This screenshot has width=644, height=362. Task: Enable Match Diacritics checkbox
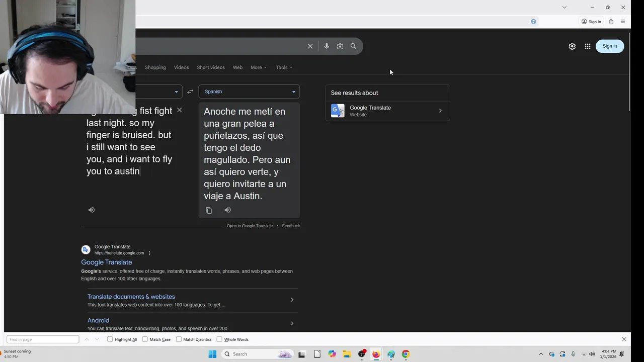pos(179,339)
